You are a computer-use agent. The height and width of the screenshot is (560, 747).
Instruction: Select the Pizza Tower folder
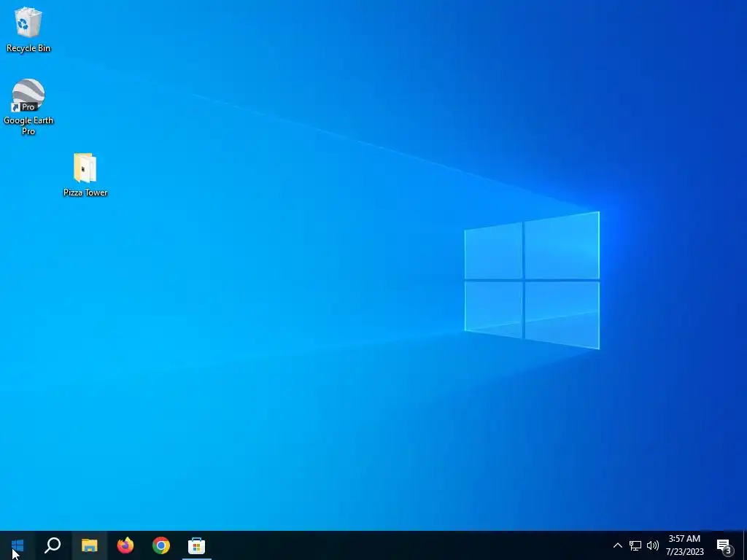coord(85,174)
